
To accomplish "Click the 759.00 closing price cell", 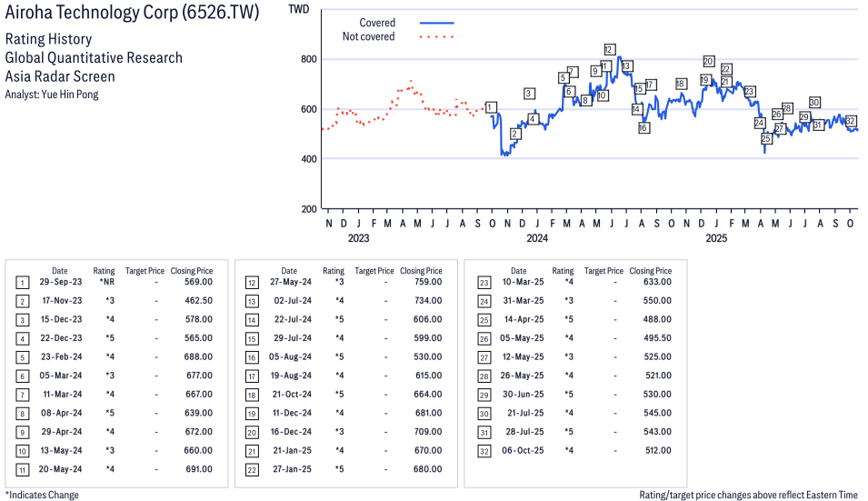I will [x=426, y=282].
